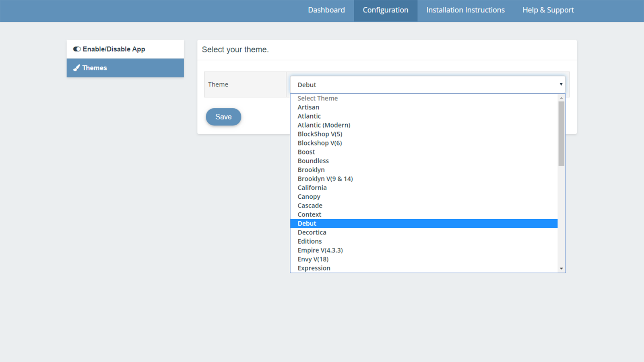Click the Theme dropdown arrow
644x362 pixels.
[561, 84]
